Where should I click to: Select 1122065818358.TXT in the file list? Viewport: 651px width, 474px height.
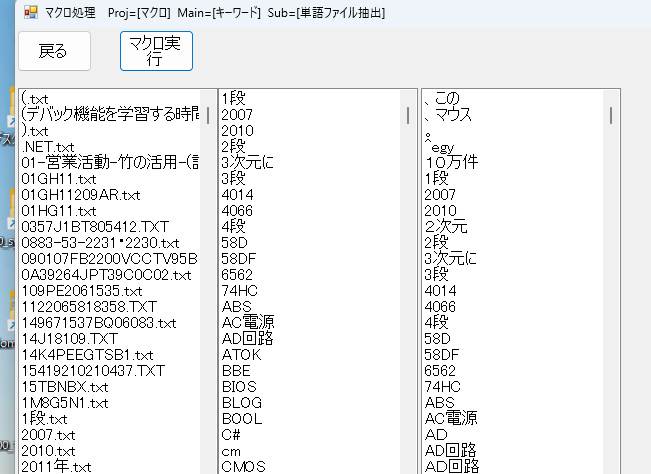(x=89, y=307)
